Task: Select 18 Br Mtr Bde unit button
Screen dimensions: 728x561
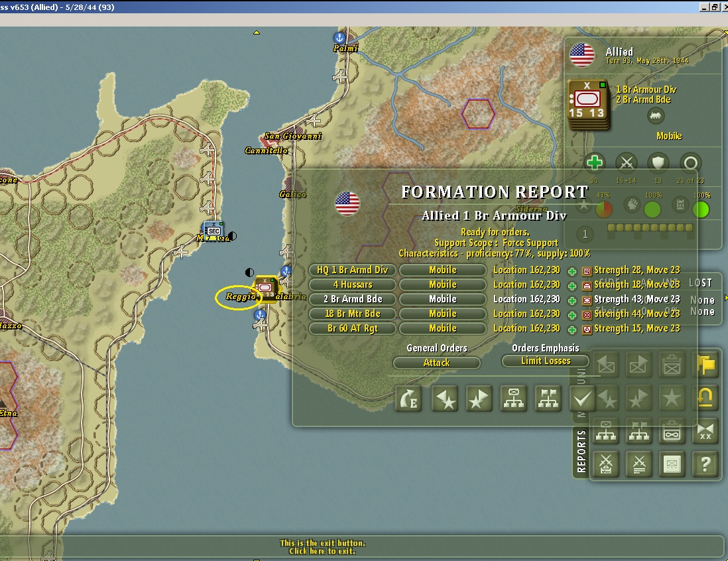Action: click(352, 314)
